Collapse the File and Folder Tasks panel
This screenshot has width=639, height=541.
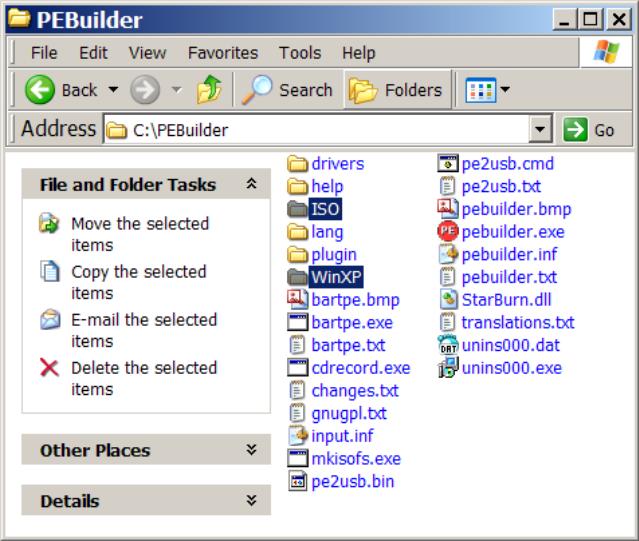(251, 184)
